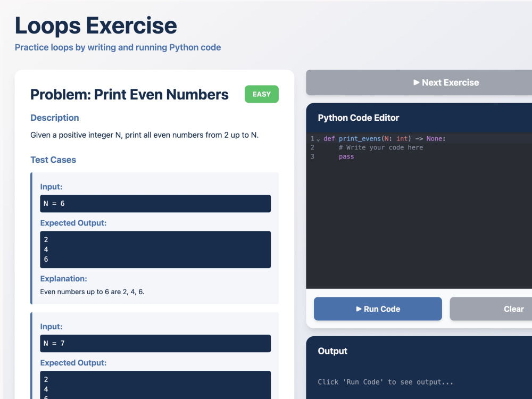This screenshot has width=532, height=399.
Task: Click the 'Explanation:' label
Action: 63,279
